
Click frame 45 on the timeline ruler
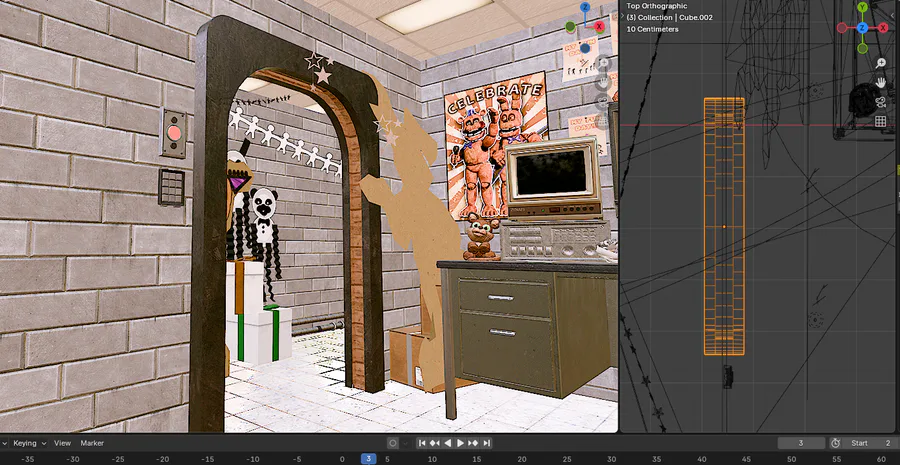point(746,459)
